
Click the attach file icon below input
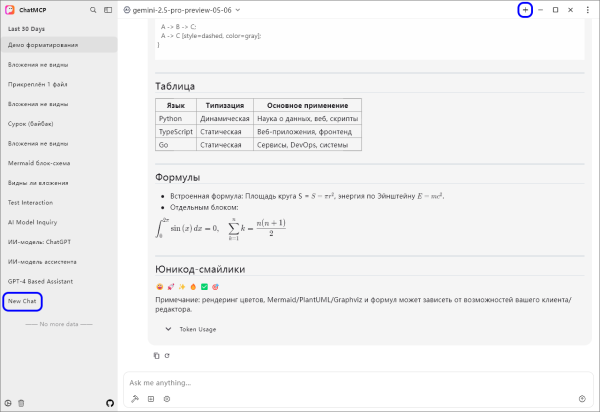[151, 398]
